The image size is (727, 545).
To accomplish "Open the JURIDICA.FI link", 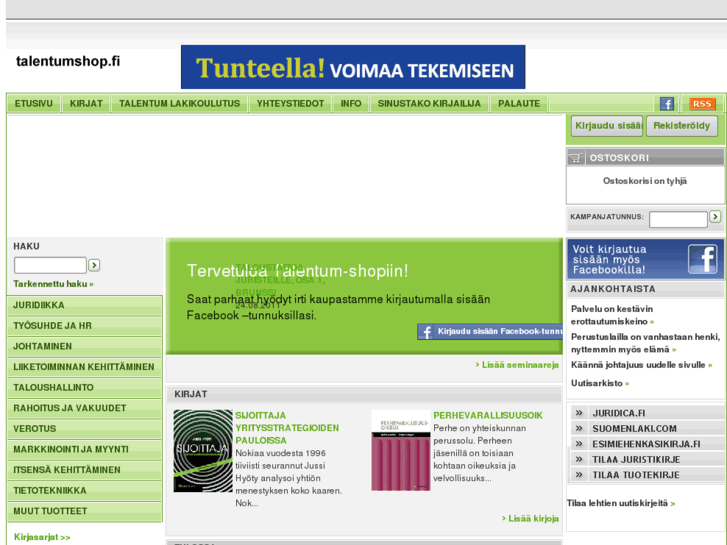I will point(619,413).
